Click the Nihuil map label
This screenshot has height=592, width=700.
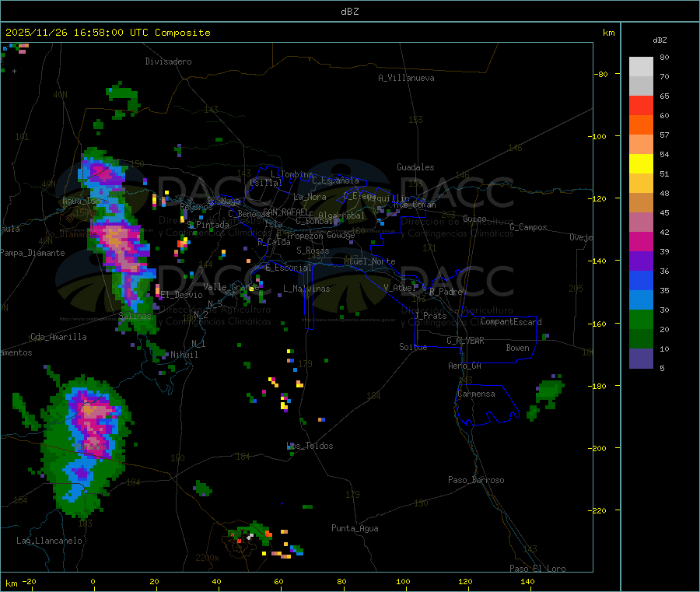point(184,355)
